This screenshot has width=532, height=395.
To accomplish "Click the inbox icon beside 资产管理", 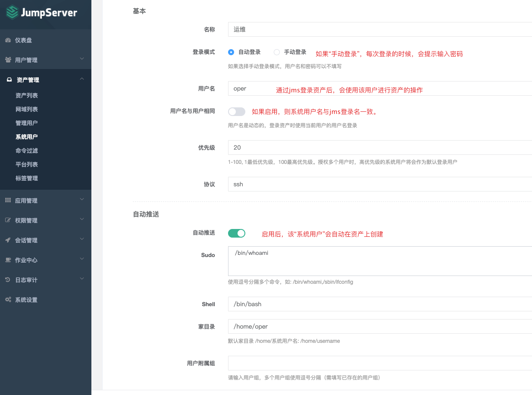I will coord(9,80).
